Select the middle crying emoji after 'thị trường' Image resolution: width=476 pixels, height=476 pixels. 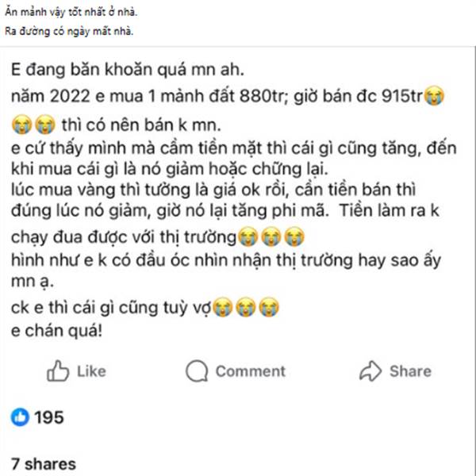click(x=271, y=236)
